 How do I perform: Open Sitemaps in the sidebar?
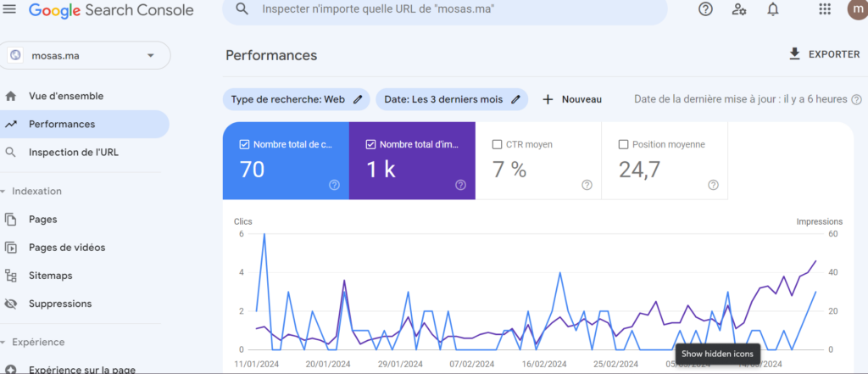(x=50, y=276)
